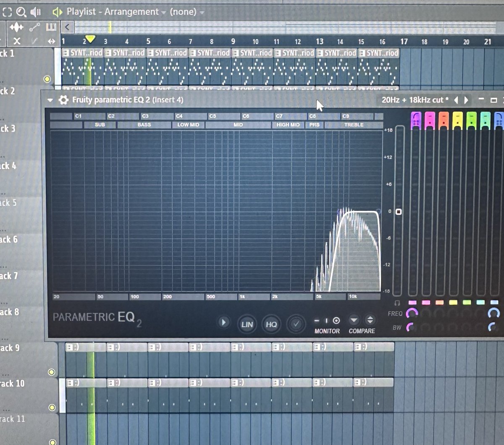Click the playback speaker icon in playlist toolbar
Image resolution: width=504 pixels, height=445 pixels.
pos(36,12)
